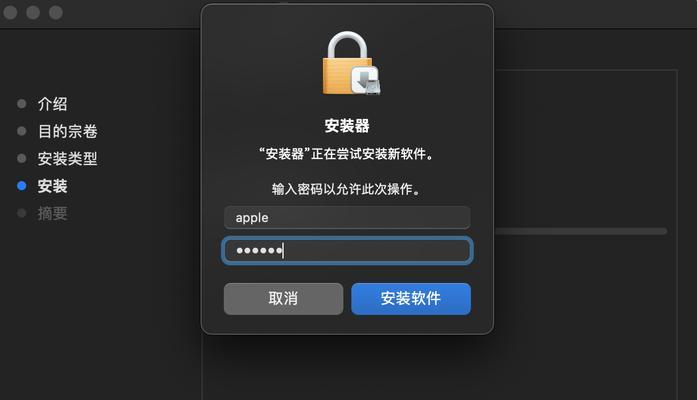Open the 介绍 step in the sidebar
Image resolution: width=697 pixels, height=400 pixels.
[52, 104]
